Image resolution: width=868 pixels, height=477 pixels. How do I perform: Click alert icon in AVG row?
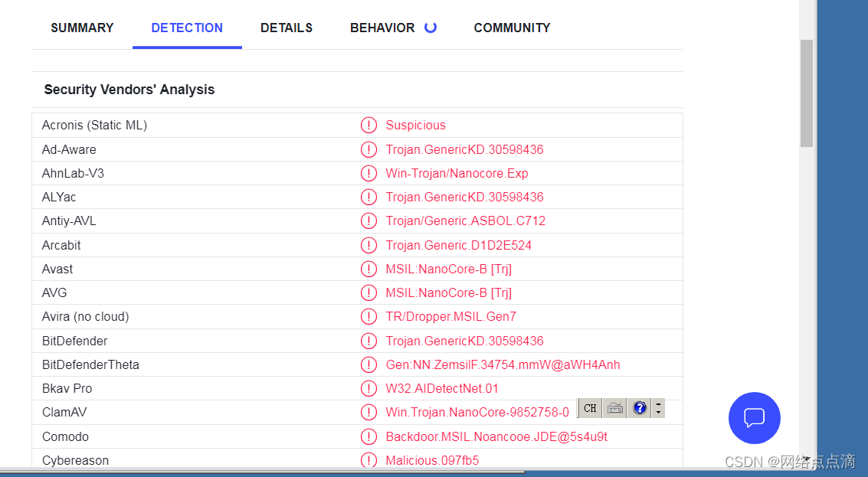click(368, 292)
